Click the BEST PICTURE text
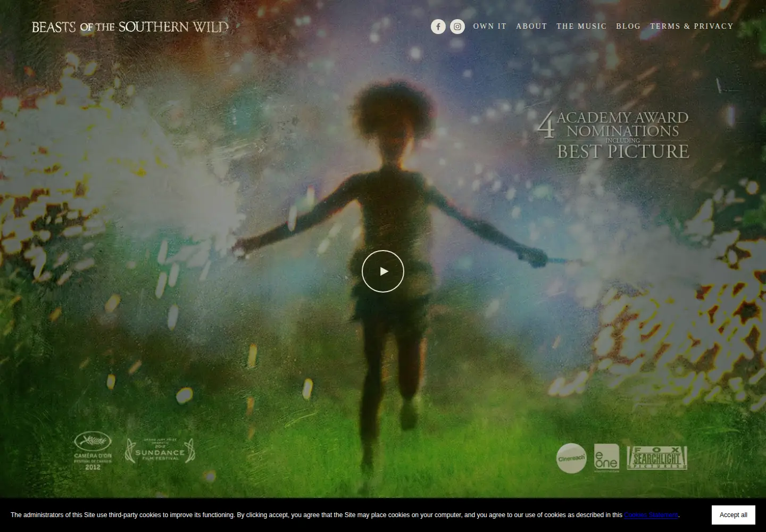 pyautogui.click(x=623, y=152)
